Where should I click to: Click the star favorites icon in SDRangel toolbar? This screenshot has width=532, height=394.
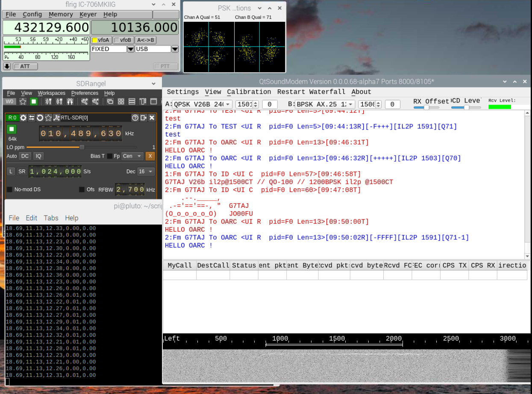[23, 102]
